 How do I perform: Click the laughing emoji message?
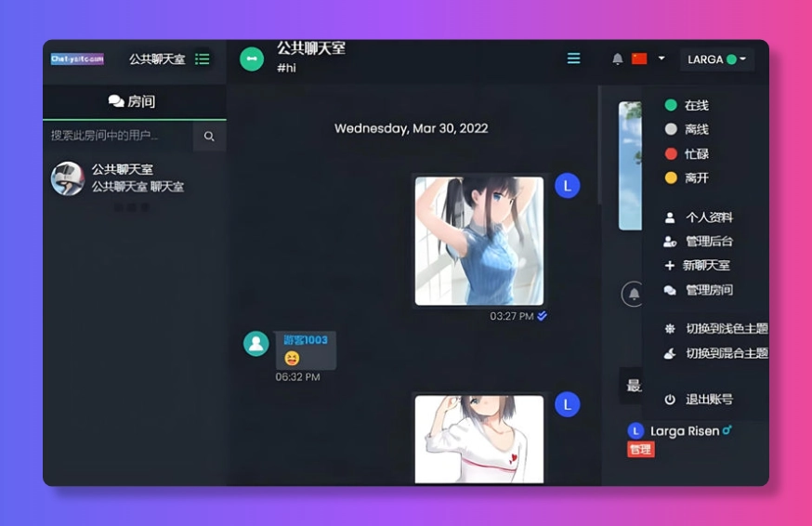[x=292, y=359]
